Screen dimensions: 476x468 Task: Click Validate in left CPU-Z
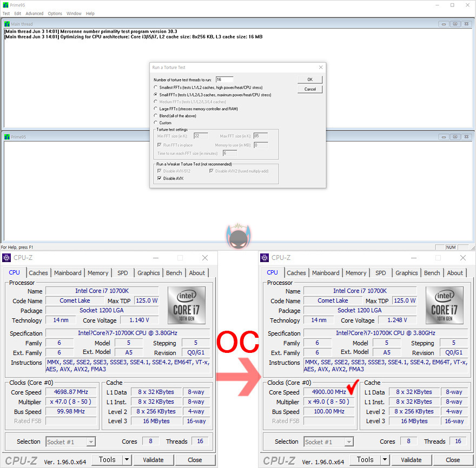153,460
